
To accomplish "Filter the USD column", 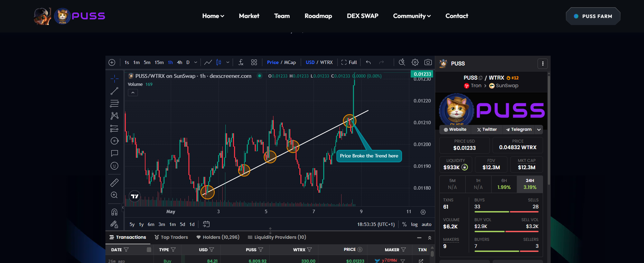I will 212,250.
